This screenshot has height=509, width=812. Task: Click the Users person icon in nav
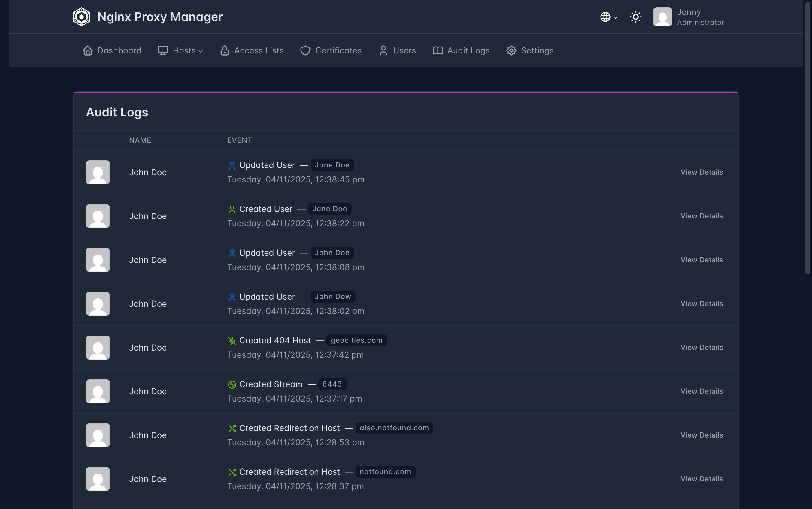click(383, 50)
